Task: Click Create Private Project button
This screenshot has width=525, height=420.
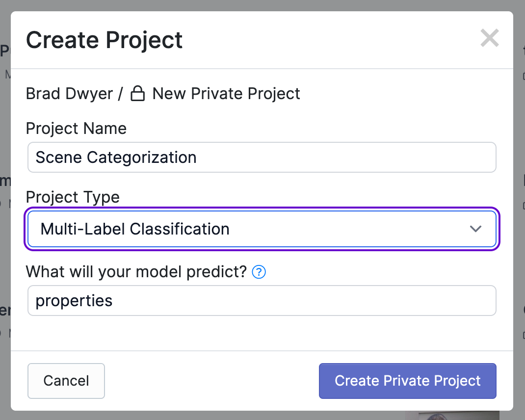Action: click(407, 381)
